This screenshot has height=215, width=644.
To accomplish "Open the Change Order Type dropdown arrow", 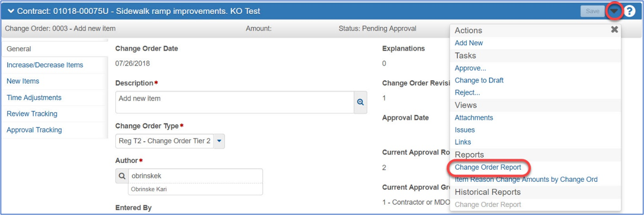I will [219, 141].
